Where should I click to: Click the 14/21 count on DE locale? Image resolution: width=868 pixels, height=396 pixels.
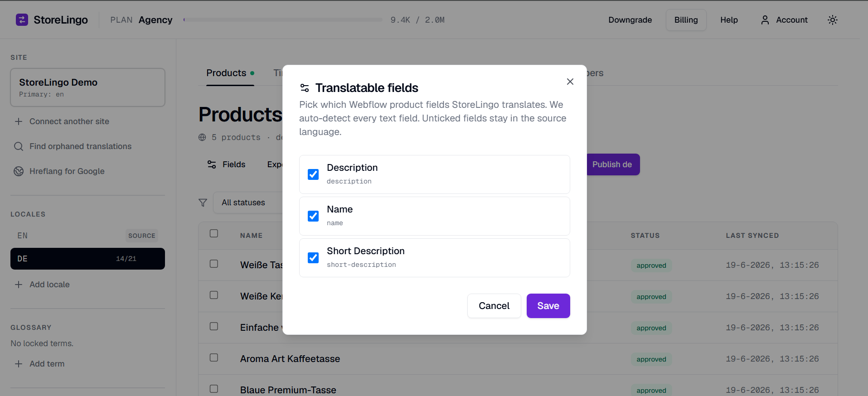coord(126,259)
